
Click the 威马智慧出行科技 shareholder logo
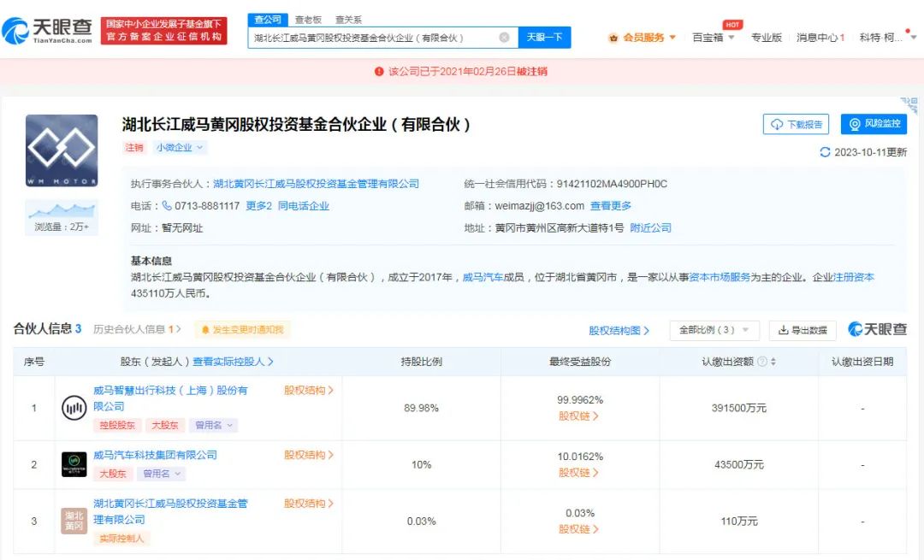(74, 408)
